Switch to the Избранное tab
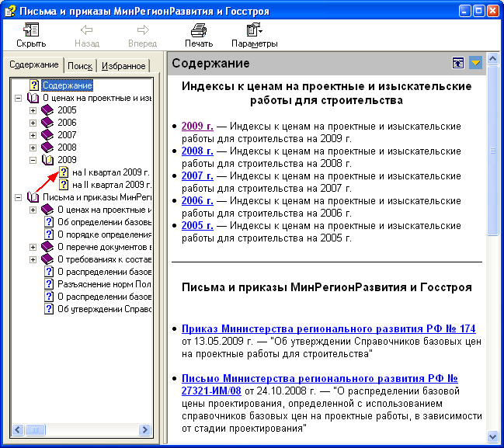 coord(123,66)
